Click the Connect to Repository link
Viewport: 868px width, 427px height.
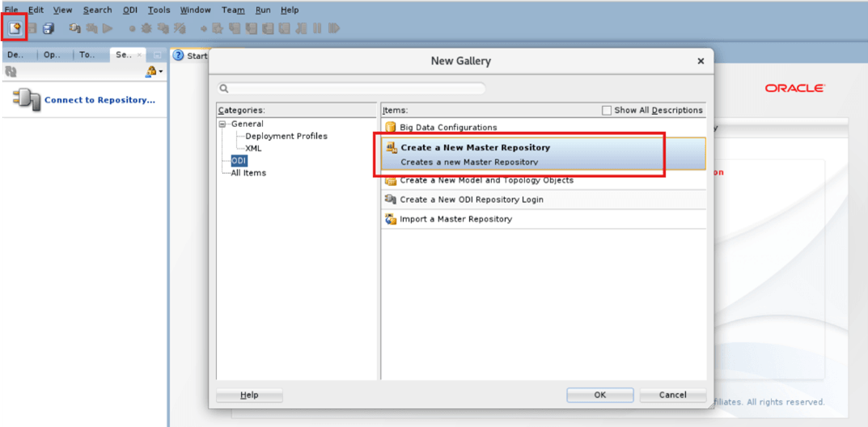pos(100,100)
